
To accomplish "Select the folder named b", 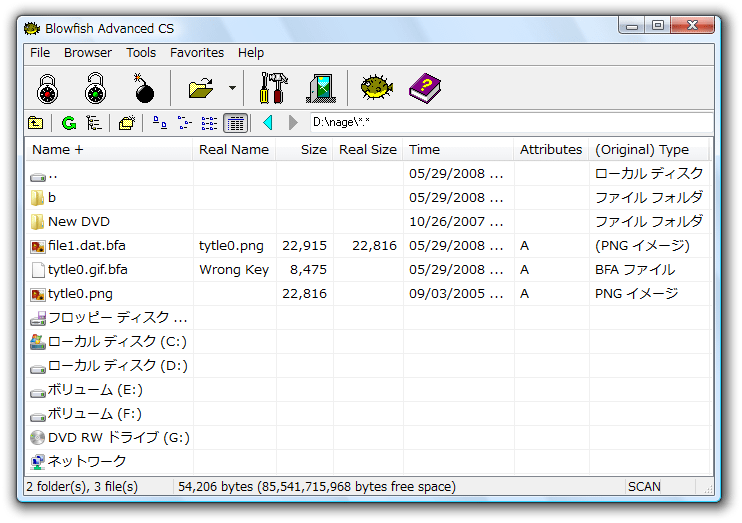I will [x=44, y=198].
